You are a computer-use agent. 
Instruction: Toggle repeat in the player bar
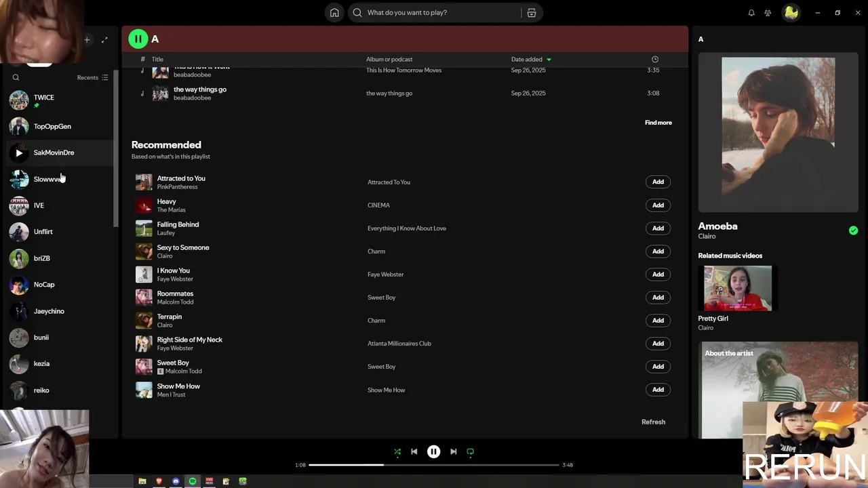click(470, 451)
